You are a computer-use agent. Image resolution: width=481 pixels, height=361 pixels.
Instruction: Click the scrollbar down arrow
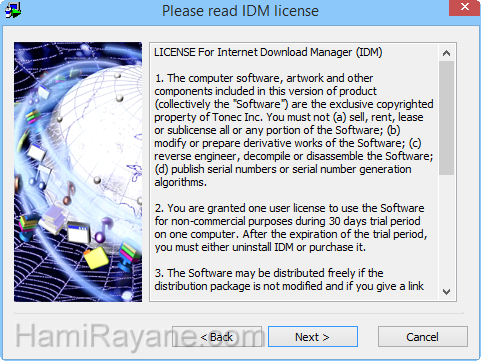(446, 292)
